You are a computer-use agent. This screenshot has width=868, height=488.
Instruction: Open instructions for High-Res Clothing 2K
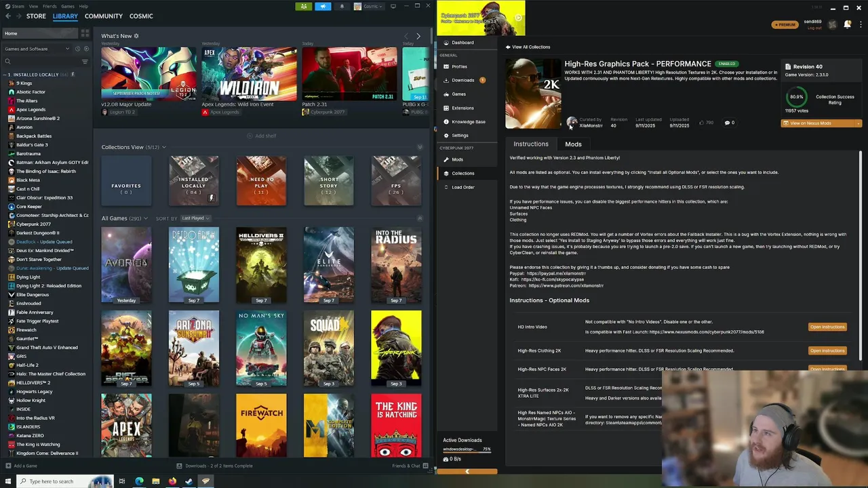pyautogui.click(x=827, y=350)
